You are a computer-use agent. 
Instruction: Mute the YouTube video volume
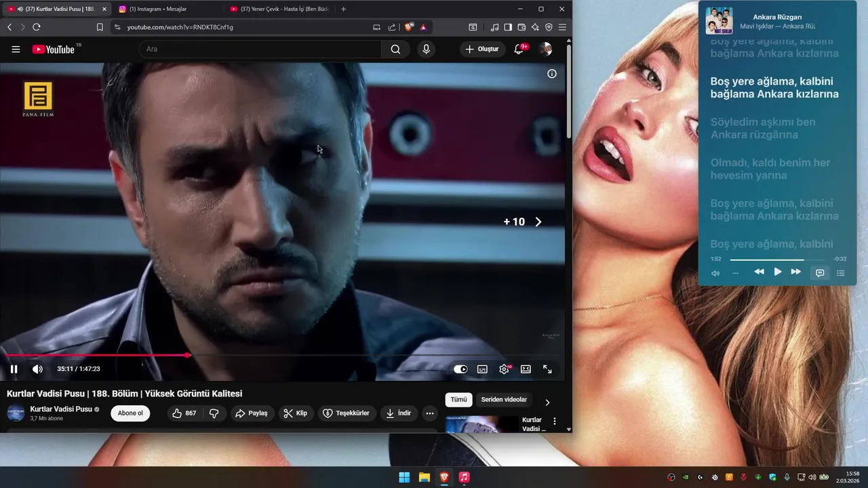pyautogui.click(x=37, y=369)
